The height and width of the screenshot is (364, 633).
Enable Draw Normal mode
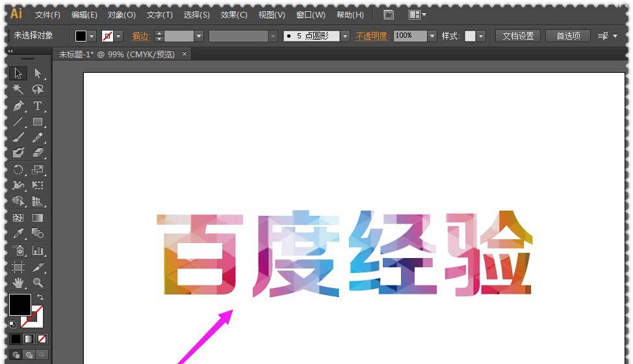pyautogui.click(x=16, y=355)
